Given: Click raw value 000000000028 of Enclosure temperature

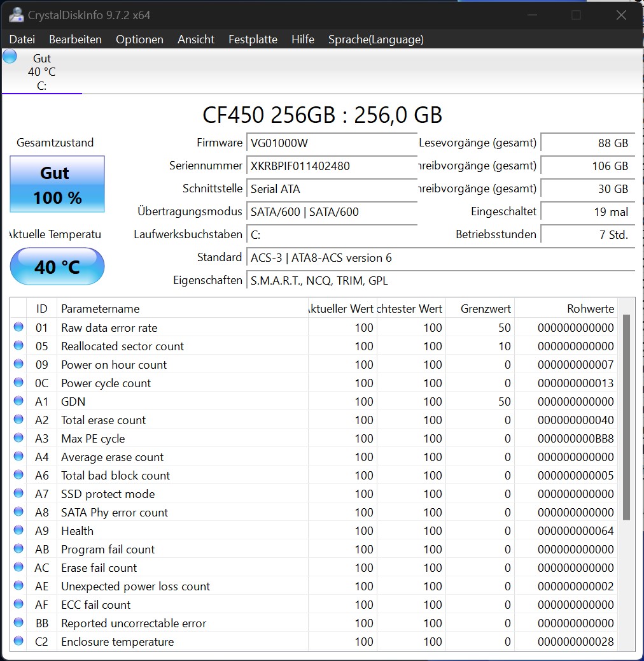Looking at the screenshot, I should coord(575,642).
